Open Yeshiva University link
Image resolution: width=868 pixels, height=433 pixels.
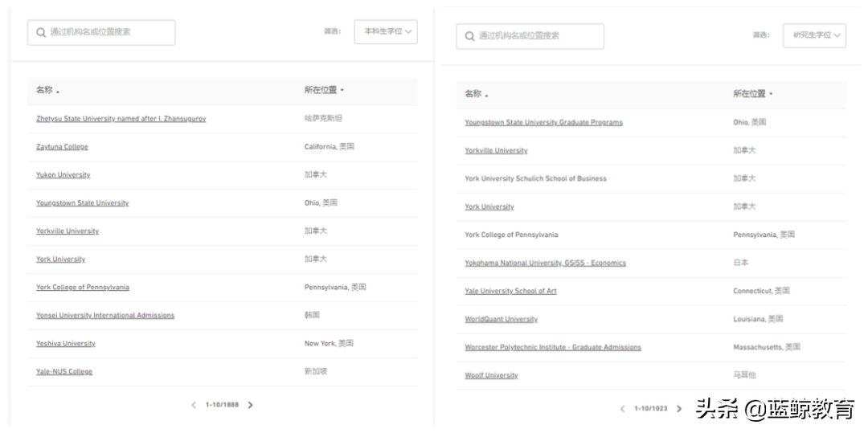pos(65,344)
